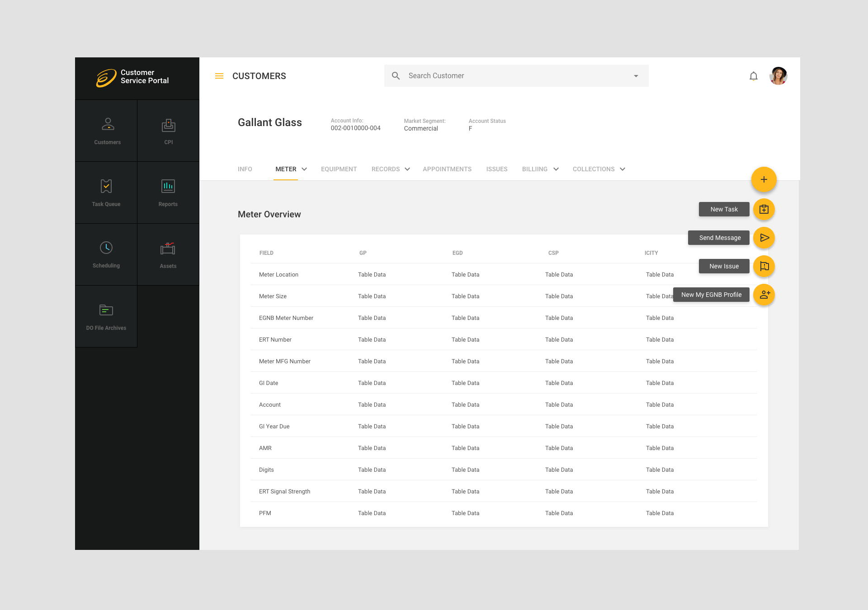Select the EGNB Meter Number row label
Screen dimensions: 868x610
coord(286,318)
